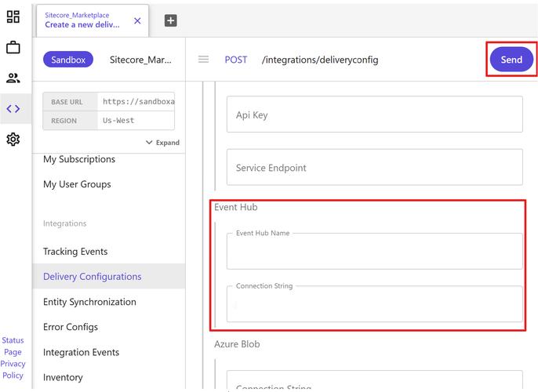Click the plus icon to add tab
Screen dimensions: 538x392
click(170, 21)
